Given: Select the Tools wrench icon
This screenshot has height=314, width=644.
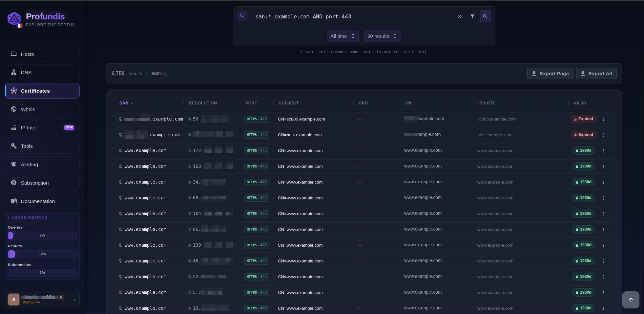Looking at the screenshot, I should tap(13, 146).
